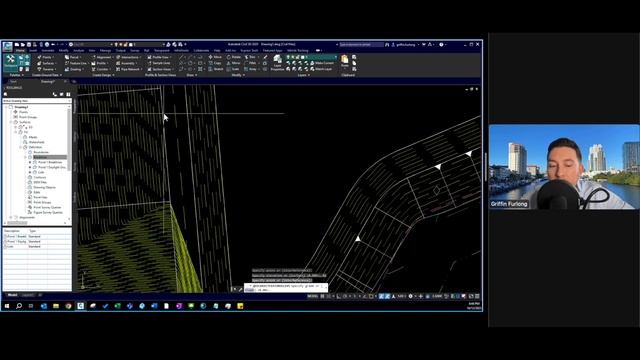Open the Home ribbon tab
The image size is (640, 360).
coord(20,51)
